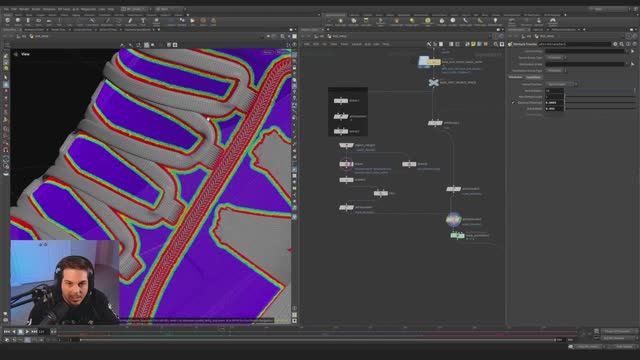The image size is (640, 360).
Task: Open the Destination Group Type dropdown
Action: [556, 71]
